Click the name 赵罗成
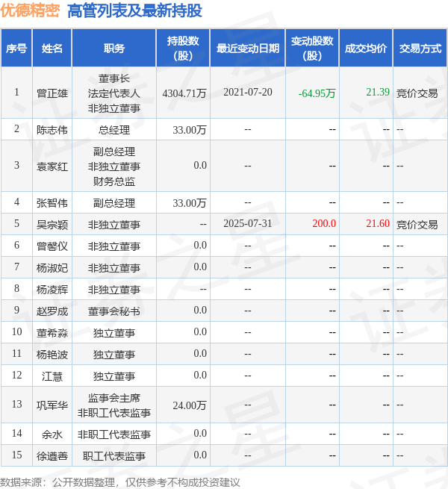Image resolution: width=448 pixels, height=489 pixels. click(52, 311)
